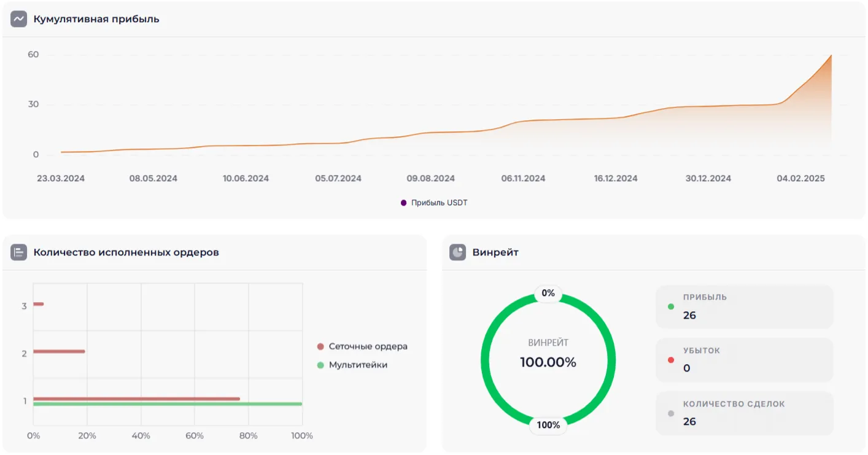Image resolution: width=868 pixels, height=455 pixels.
Task: Click the cumulative profit line chart icon
Action: pyautogui.click(x=18, y=19)
